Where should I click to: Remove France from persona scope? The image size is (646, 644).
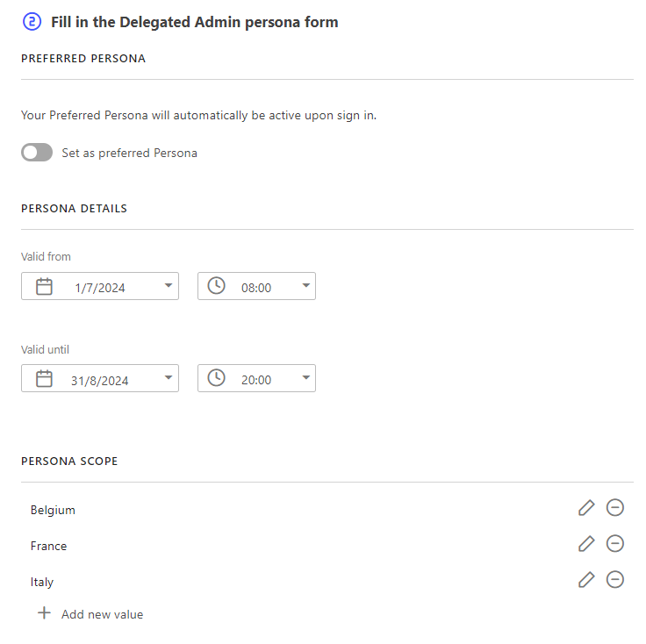[x=615, y=544]
